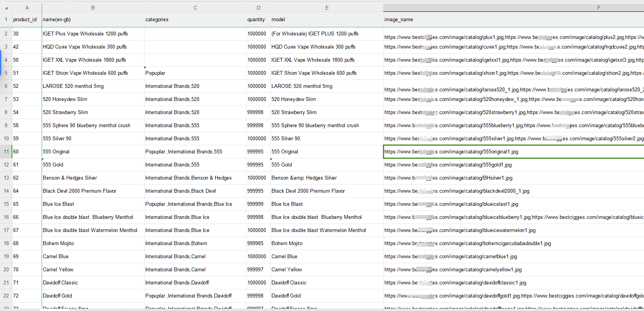This screenshot has width=644, height=311.
Task: Select name cell 'LAROSE 520 menthol 5mg'
Action: pyautogui.click(x=93, y=86)
